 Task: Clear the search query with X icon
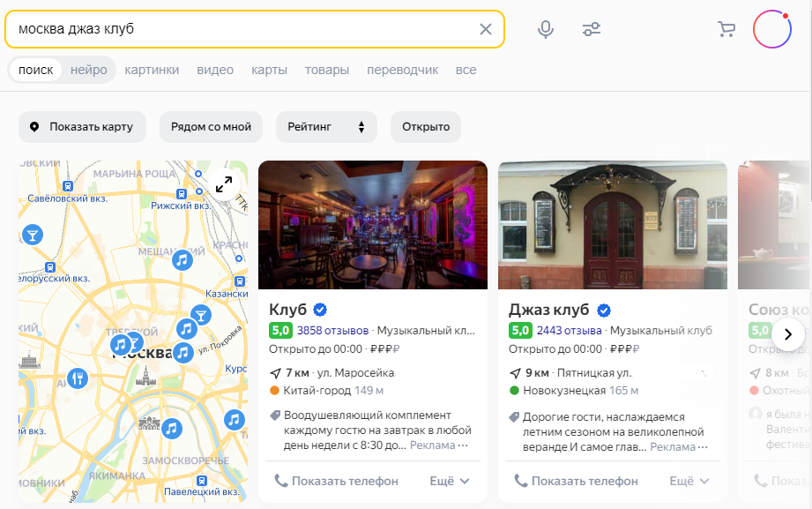click(x=485, y=29)
